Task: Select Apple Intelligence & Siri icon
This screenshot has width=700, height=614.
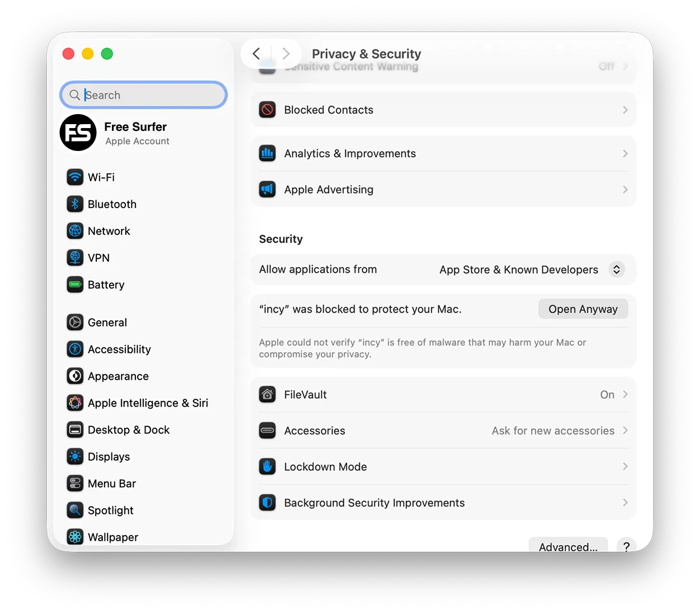Action: (x=75, y=403)
